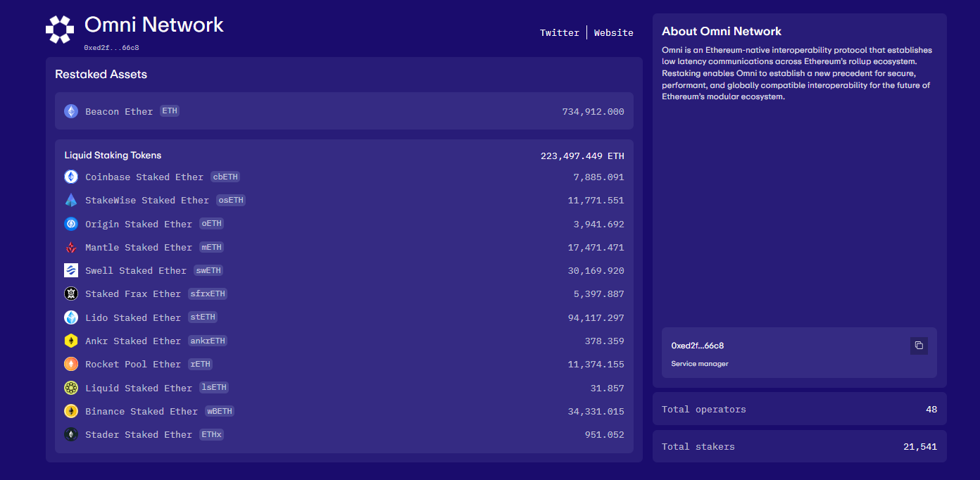Image resolution: width=980 pixels, height=480 pixels.
Task: Click the Ankr Staked Ether label
Action: (133, 341)
